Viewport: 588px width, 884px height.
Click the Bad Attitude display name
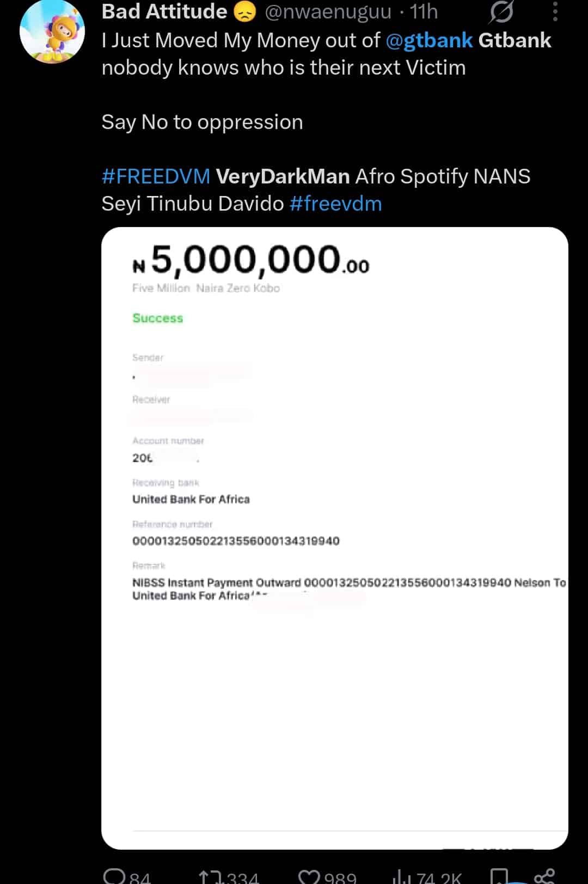coord(164,12)
